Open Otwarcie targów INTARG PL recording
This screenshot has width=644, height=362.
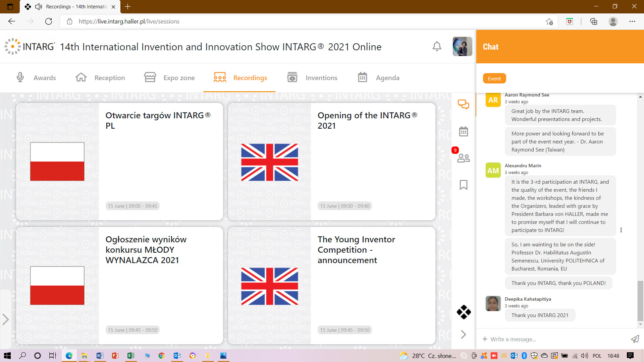[119, 162]
